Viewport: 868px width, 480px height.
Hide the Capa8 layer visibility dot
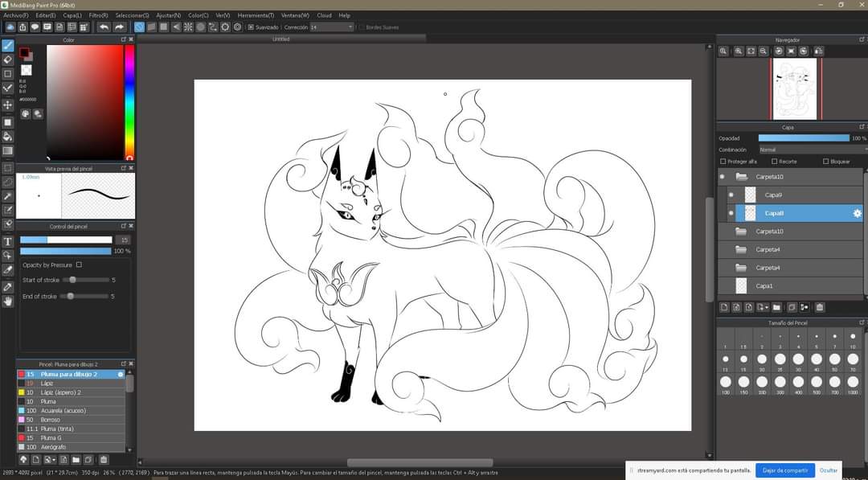(731, 213)
